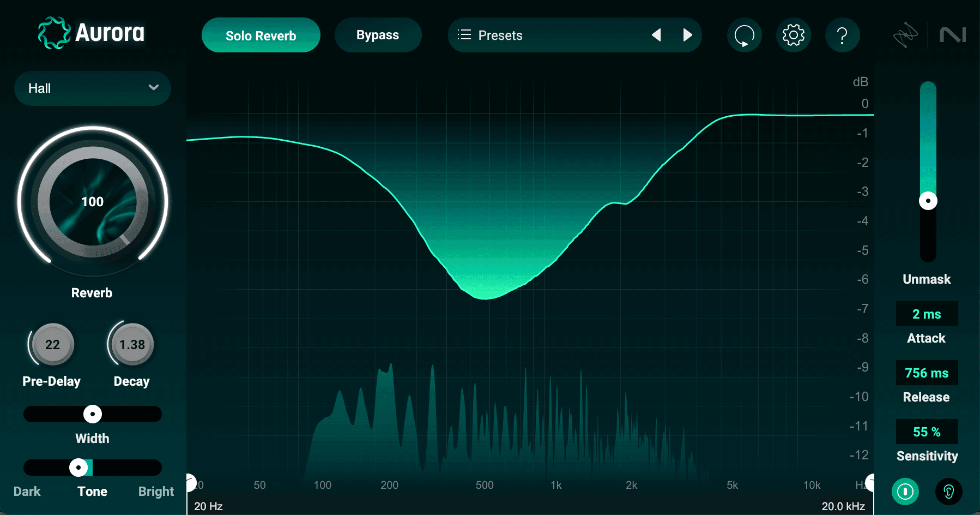
Task: Open the settings gear icon
Action: point(793,35)
